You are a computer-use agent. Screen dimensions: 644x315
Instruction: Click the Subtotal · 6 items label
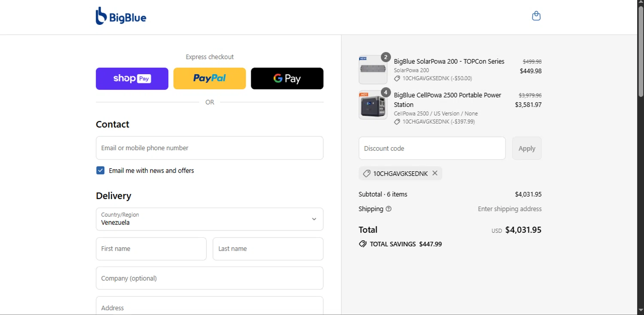(x=383, y=194)
